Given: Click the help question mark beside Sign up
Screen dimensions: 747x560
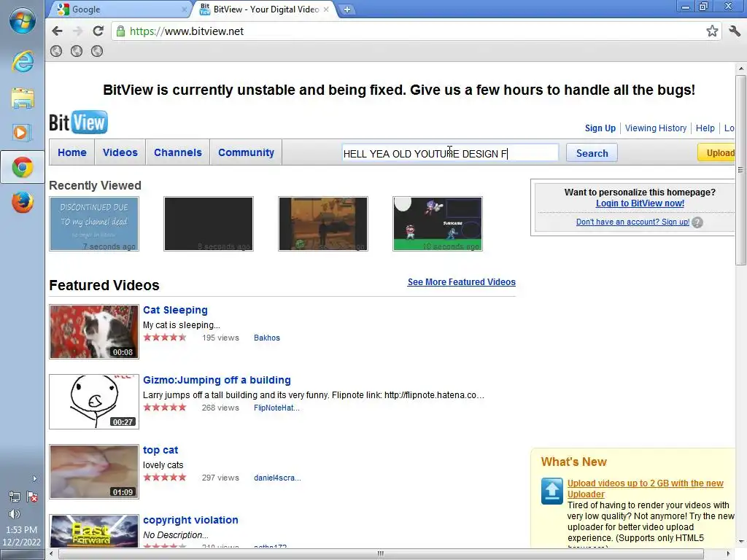Looking at the screenshot, I should (697, 222).
